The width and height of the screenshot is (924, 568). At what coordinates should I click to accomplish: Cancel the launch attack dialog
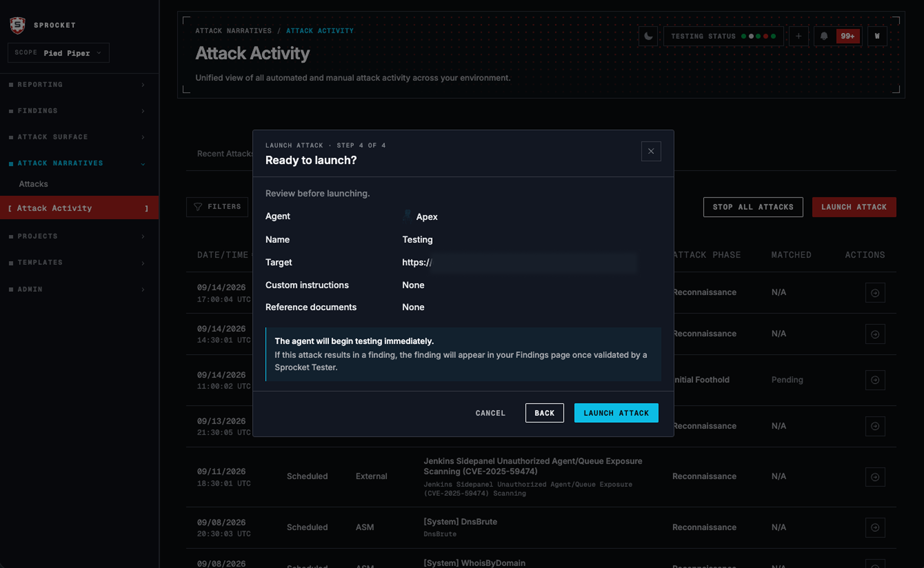[490, 413]
